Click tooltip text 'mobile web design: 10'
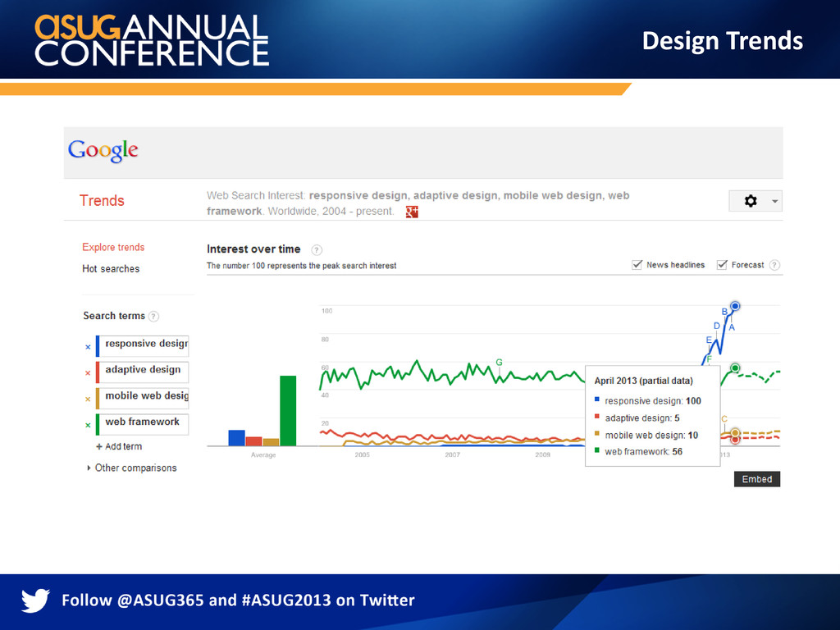This screenshot has width=840, height=630. [651, 435]
